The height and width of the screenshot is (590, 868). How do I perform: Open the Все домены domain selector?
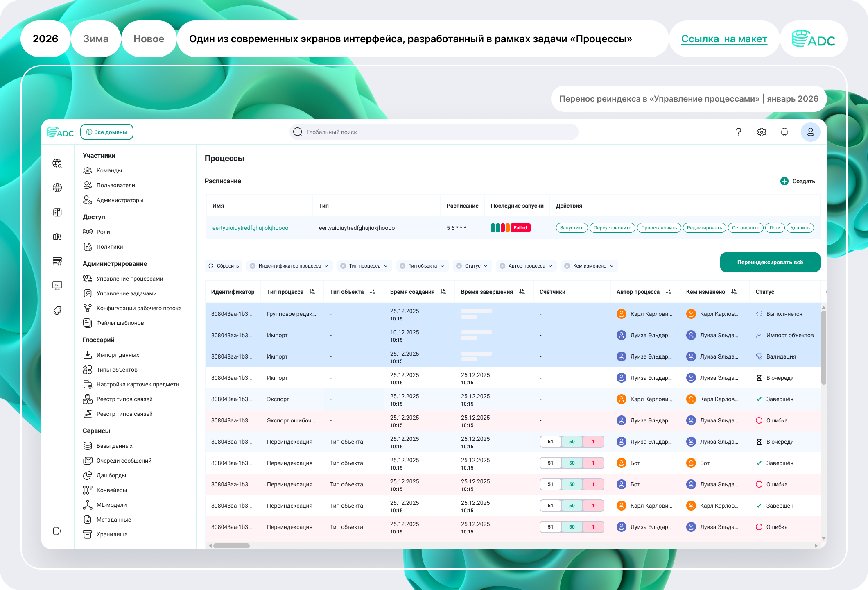107,132
